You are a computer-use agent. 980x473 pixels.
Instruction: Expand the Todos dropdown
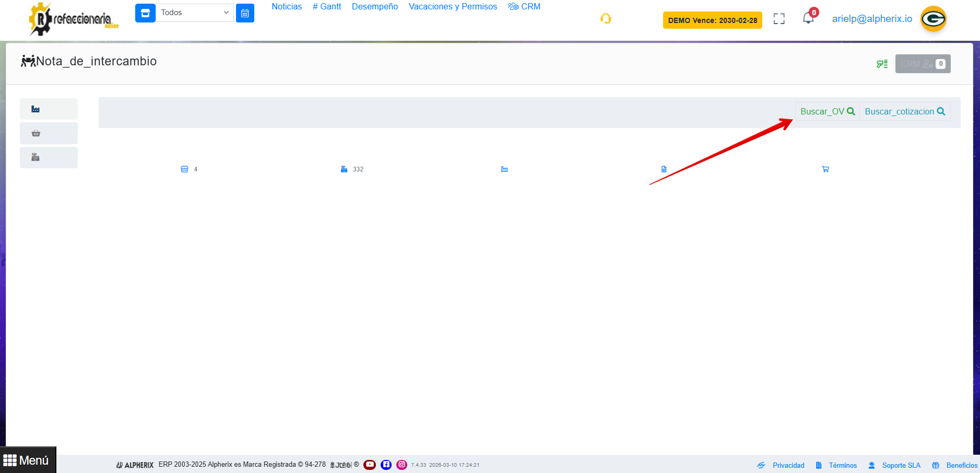tap(194, 13)
